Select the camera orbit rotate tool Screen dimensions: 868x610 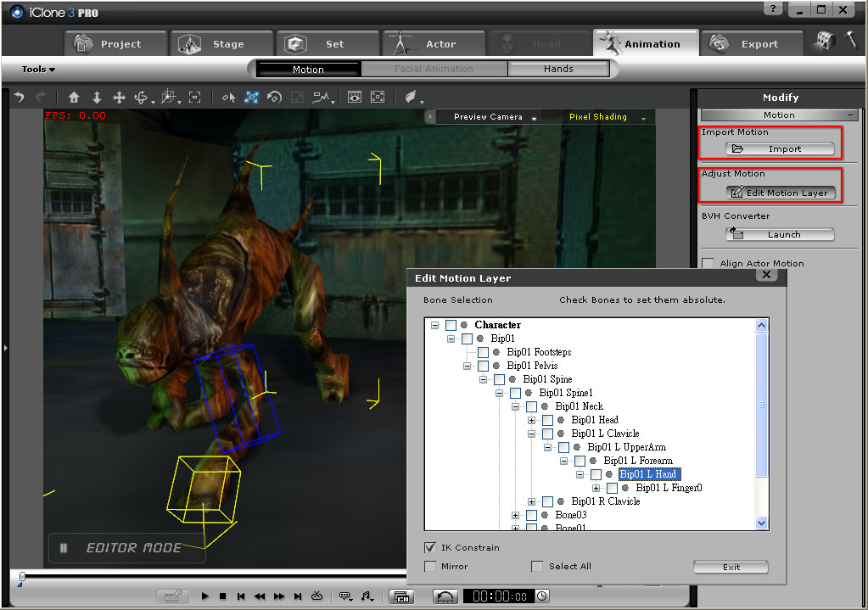click(x=142, y=98)
